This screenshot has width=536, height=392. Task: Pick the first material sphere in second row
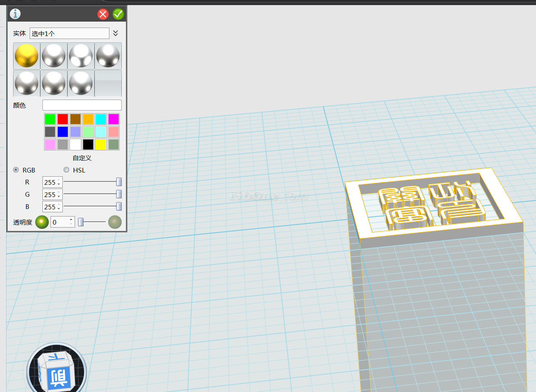(27, 83)
